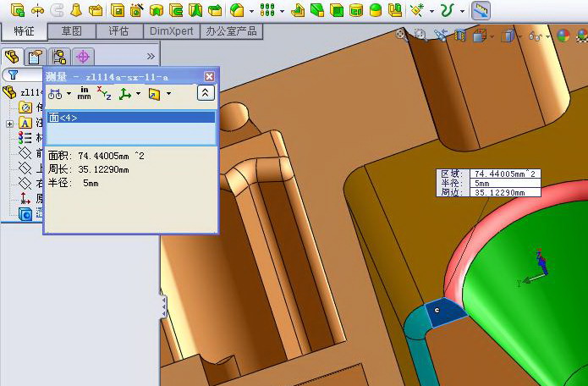
Task: Open the Display Style icon
Action: (508, 36)
